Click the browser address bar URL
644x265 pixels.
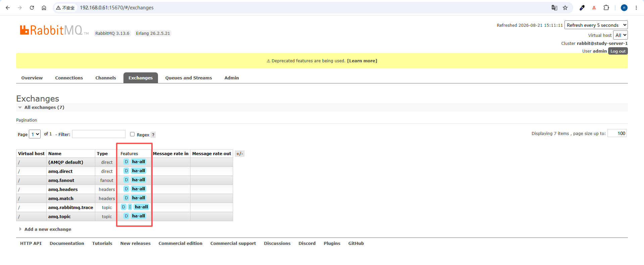pos(117,8)
